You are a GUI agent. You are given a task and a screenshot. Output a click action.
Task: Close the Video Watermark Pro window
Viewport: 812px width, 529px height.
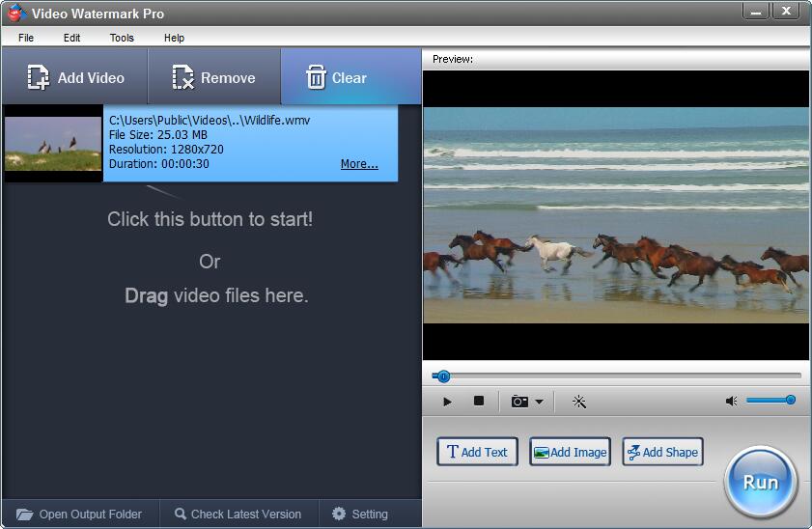(786, 11)
